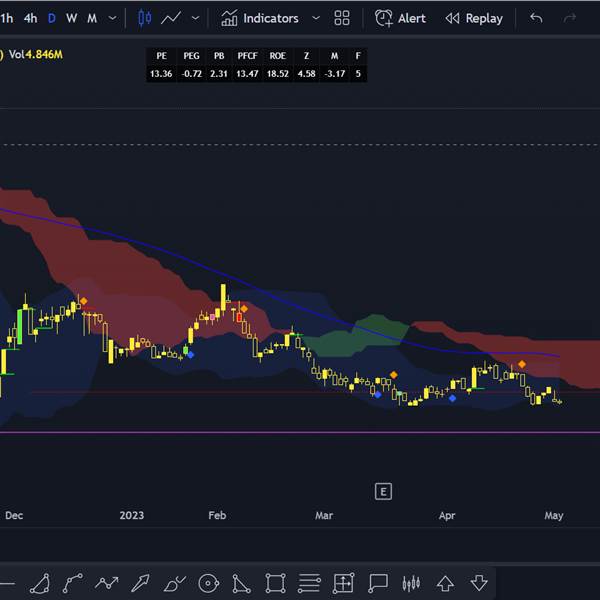Viewport: 600px width, 600px height.
Task: Expand the chart style dropdown chevron
Action: pos(196,18)
